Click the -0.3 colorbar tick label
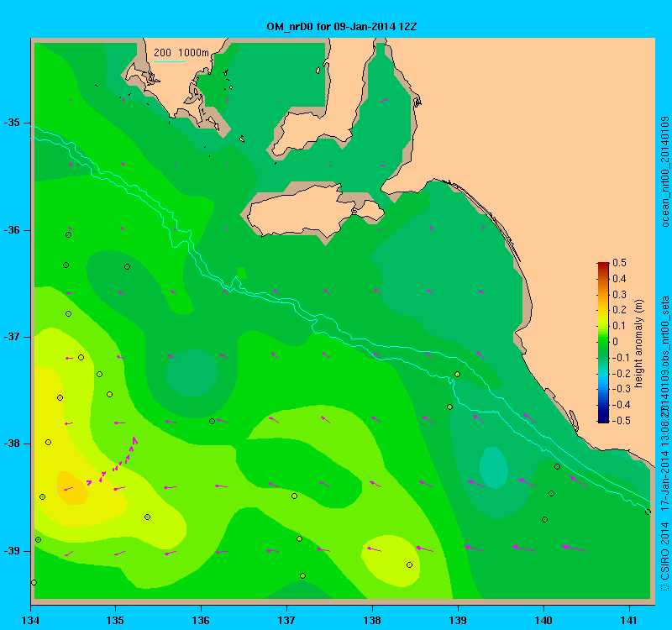This screenshot has height=630, width=672. coord(620,389)
